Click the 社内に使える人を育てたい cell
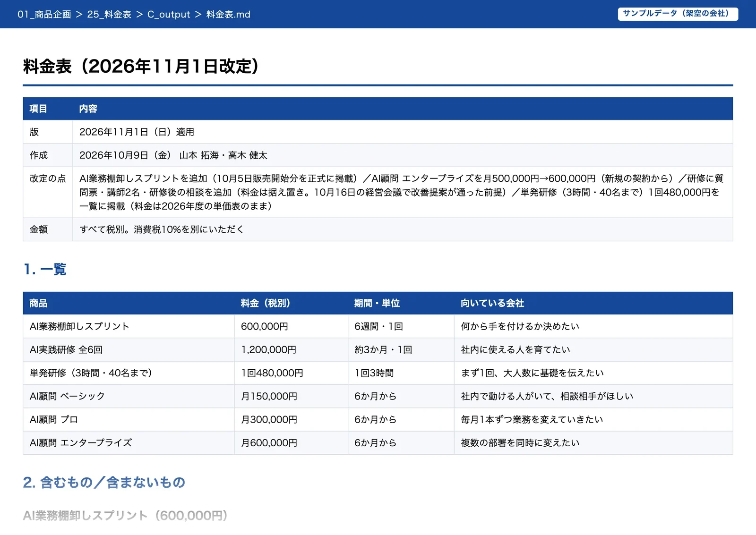The image size is (756, 535). pyautogui.click(x=593, y=349)
